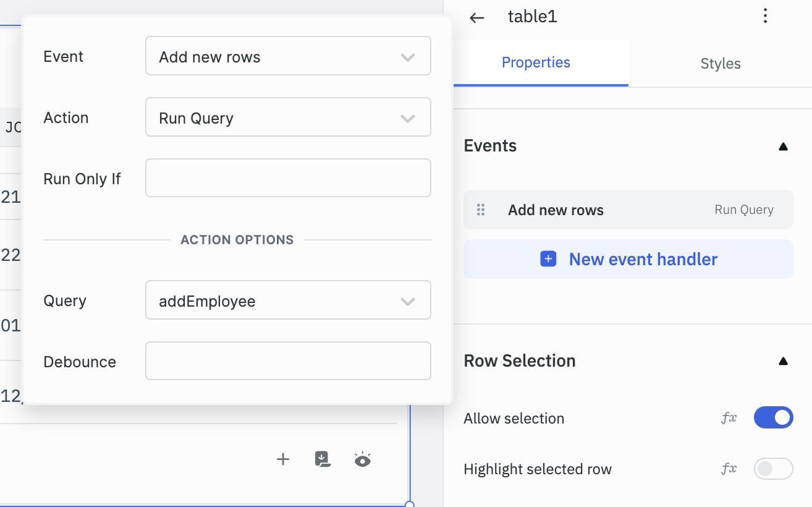Collapse the Events section
The image size is (812, 507).
point(783,147)
